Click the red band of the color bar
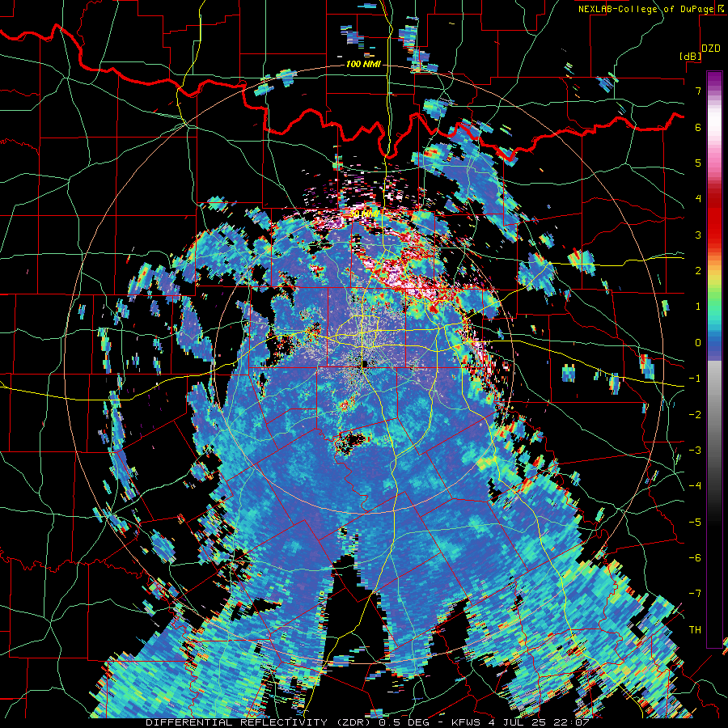Viewport: 728px width, 728px height. tap(714, 218)
